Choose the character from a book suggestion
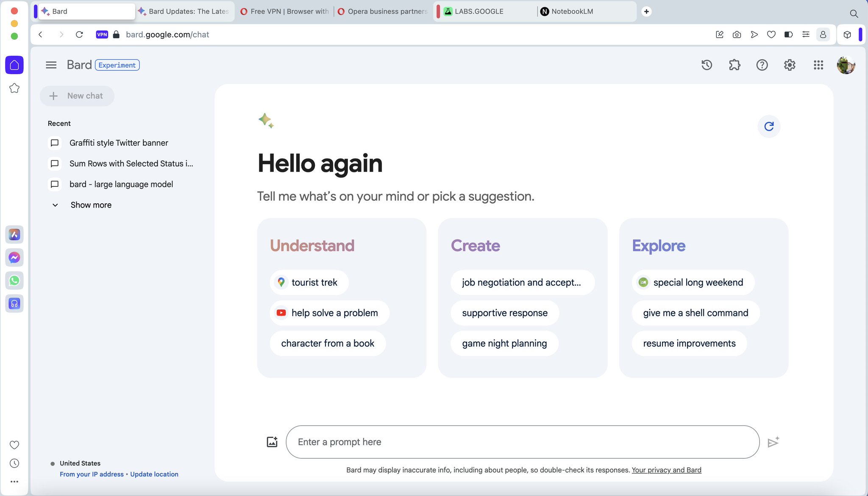Image resolution: width=868 pixels, height=496 pixels. click(x=328, y=344)
